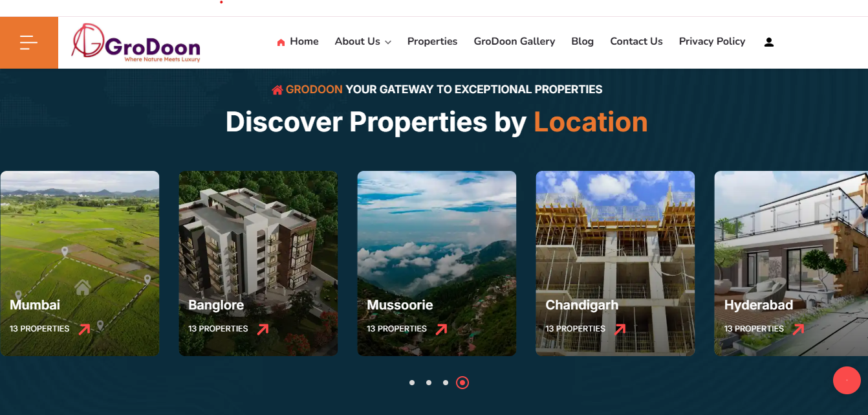Open the GroDoon Gallery page
868x415 pixels.
(x=514, y=41)
